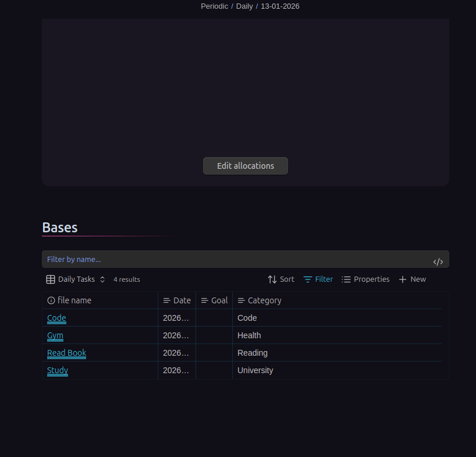Navigate to Periodic in the breadcrumb

tap(214, 6)
